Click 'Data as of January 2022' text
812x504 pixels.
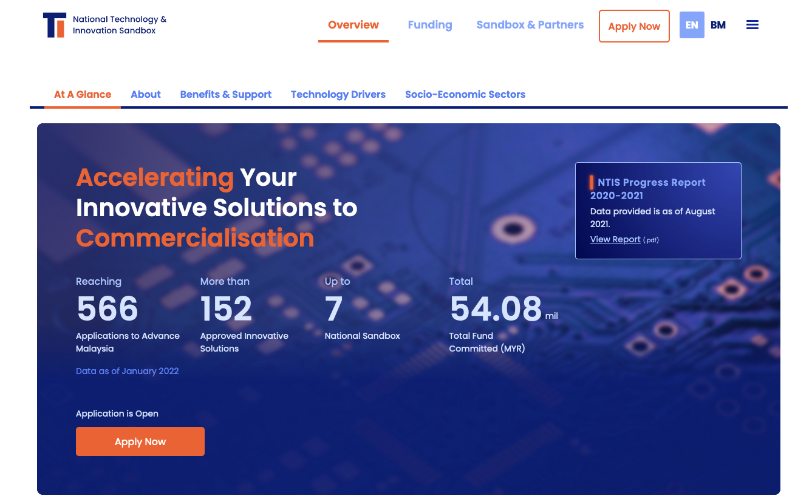pyautogui.click(x=128, y=371)
